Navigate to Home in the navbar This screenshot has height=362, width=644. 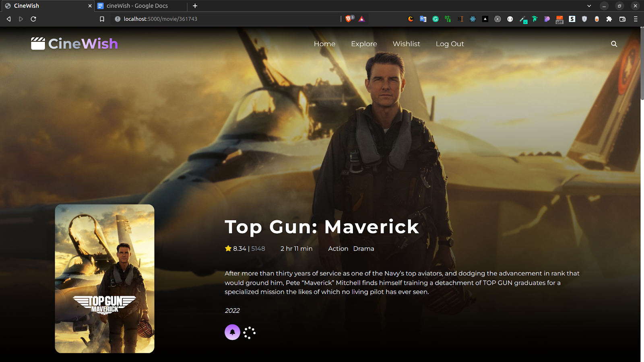(324, 44)
